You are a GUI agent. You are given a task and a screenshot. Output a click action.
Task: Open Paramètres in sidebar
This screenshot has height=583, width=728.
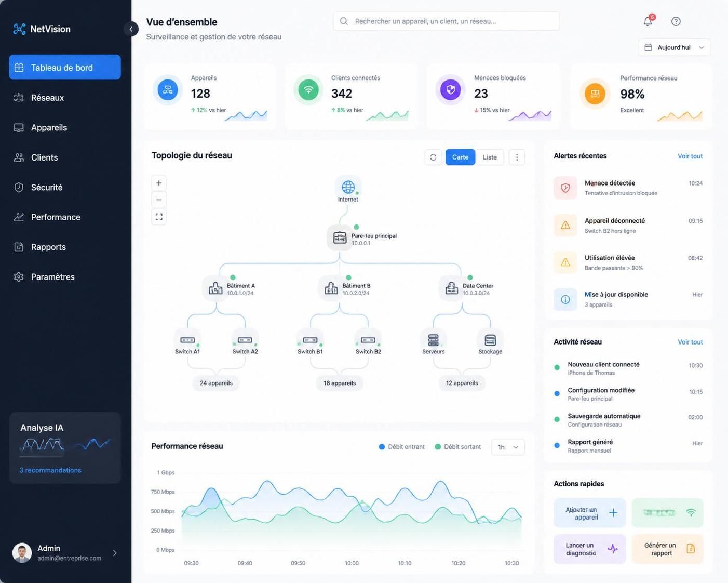(x=65, y=277)
